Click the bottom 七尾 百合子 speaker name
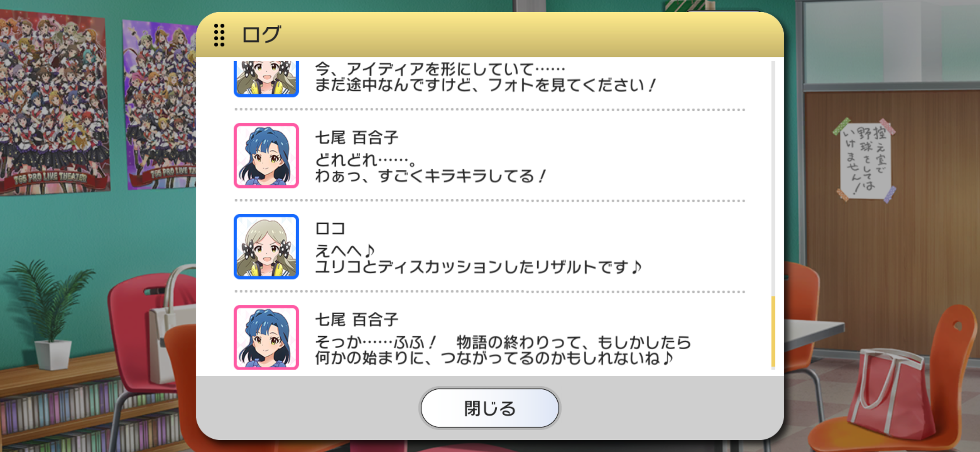 click(356, 320)
